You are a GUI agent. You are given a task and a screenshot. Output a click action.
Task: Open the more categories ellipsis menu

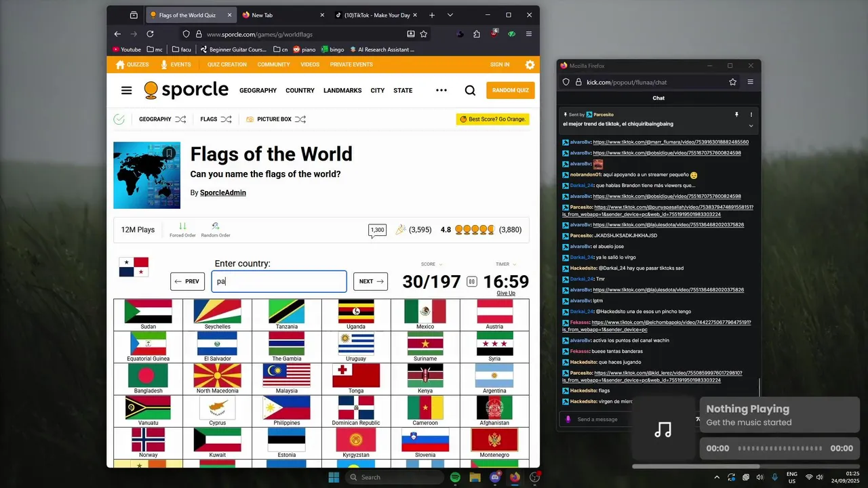(x=441, y=90)
